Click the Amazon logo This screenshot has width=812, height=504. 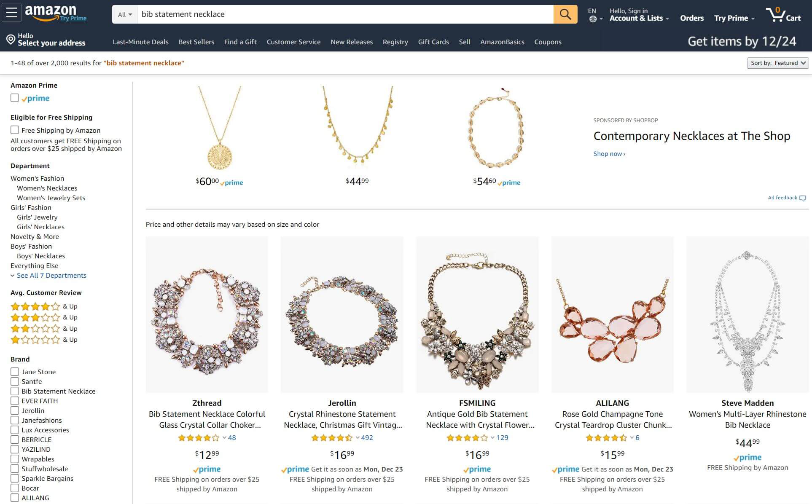[x=51, y=12]
